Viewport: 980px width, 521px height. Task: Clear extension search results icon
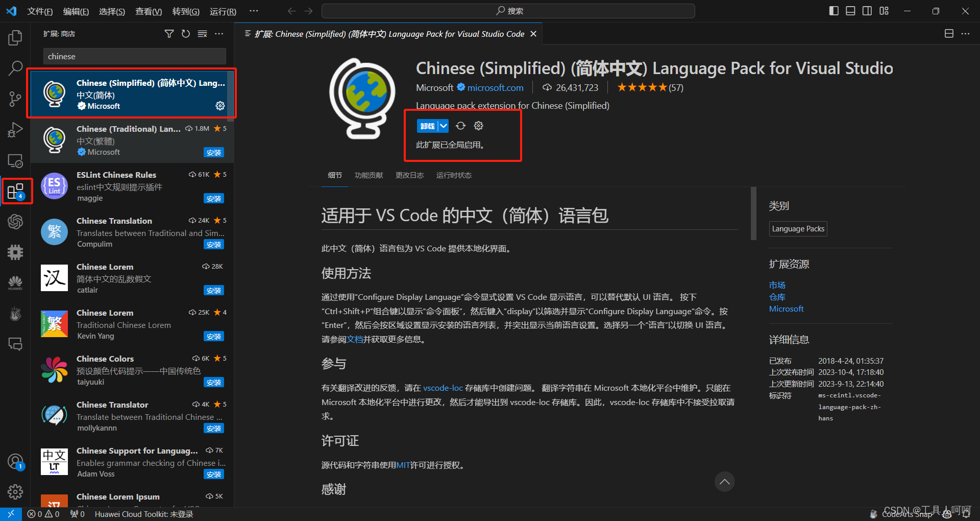point(203,34)
